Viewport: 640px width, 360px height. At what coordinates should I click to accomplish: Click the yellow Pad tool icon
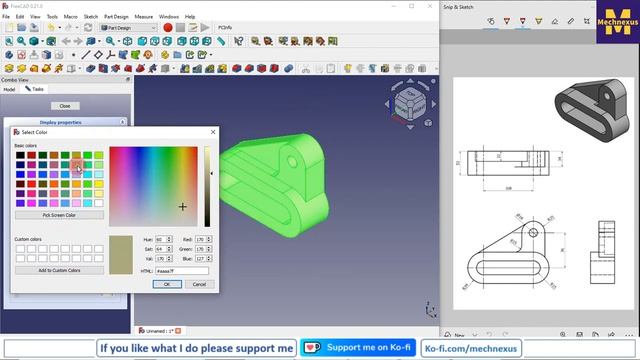[x=9, y=69]
